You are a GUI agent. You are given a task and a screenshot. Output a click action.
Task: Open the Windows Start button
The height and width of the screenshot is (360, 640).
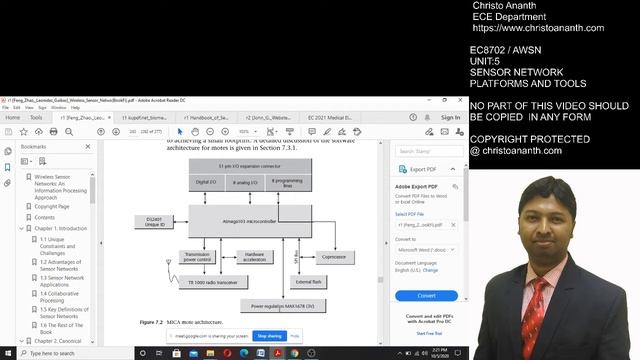[8, 353]
